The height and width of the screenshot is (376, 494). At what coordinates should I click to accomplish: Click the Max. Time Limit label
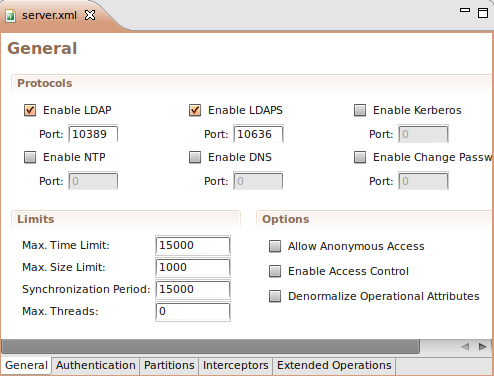click(x=66, y=245)
